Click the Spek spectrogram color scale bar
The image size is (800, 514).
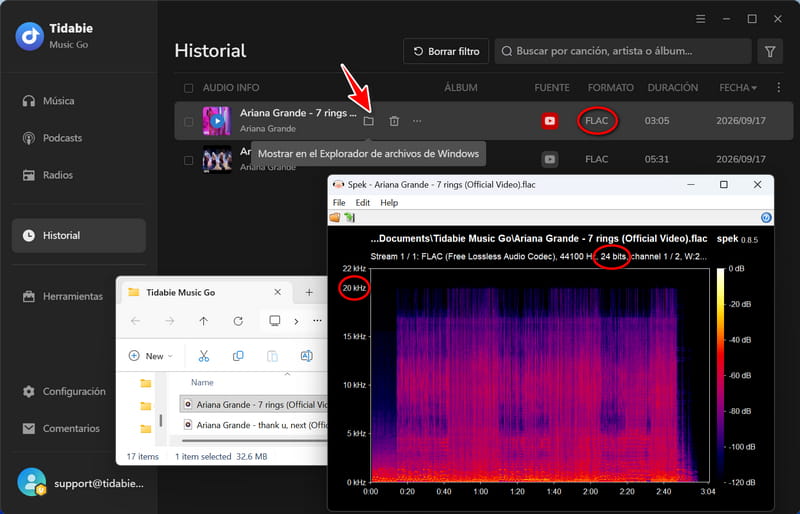[720, 375]
